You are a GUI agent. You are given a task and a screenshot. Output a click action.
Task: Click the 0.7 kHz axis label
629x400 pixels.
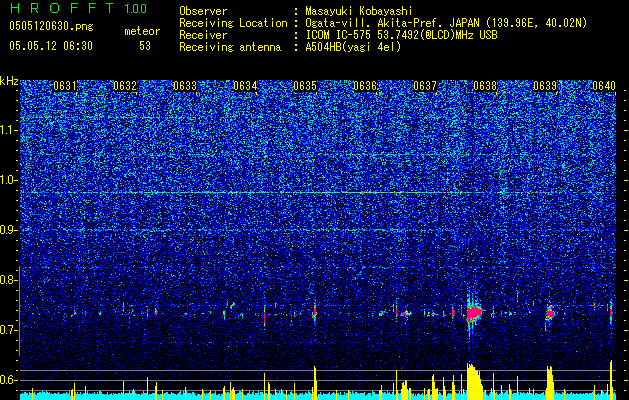[9, 330]
